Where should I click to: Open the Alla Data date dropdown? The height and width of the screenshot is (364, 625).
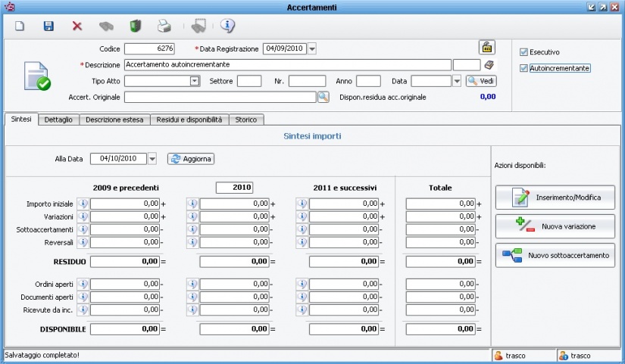point(152,159)
